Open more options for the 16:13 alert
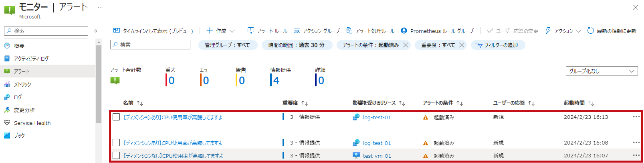The image size is (644, 163). click(636, 117)
